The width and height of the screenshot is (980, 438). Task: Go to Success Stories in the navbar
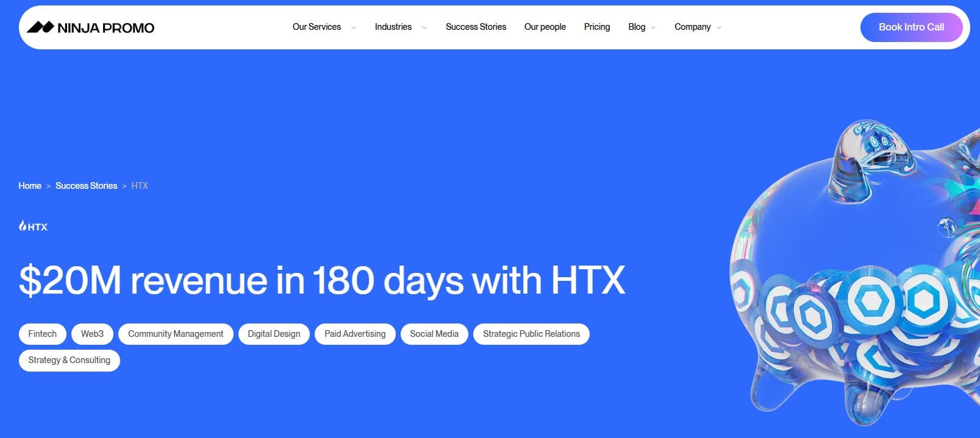476,27
